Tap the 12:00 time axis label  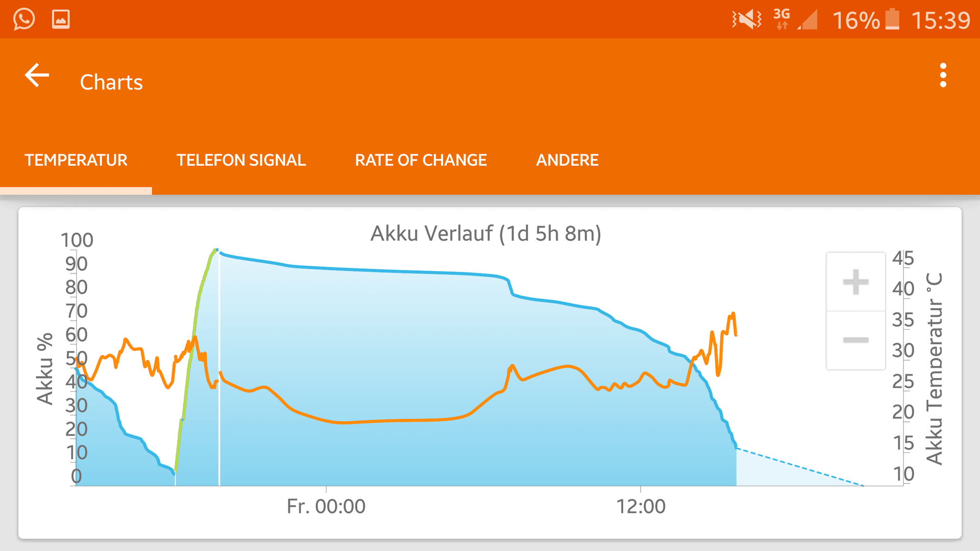[x=641, y=506]
